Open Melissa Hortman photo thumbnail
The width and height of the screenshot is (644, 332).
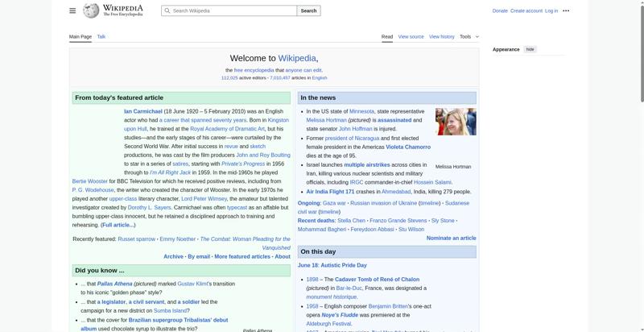pos(456,122)
